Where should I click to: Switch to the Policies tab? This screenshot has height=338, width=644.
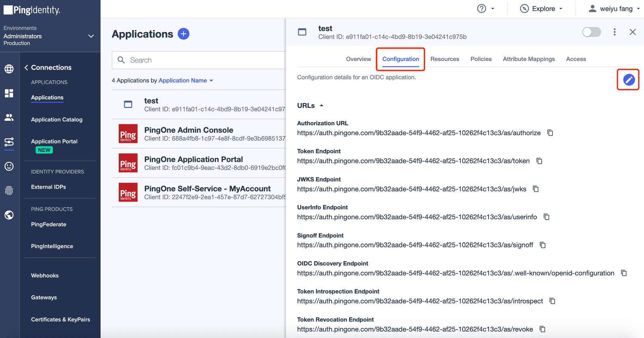pos(481,59)
